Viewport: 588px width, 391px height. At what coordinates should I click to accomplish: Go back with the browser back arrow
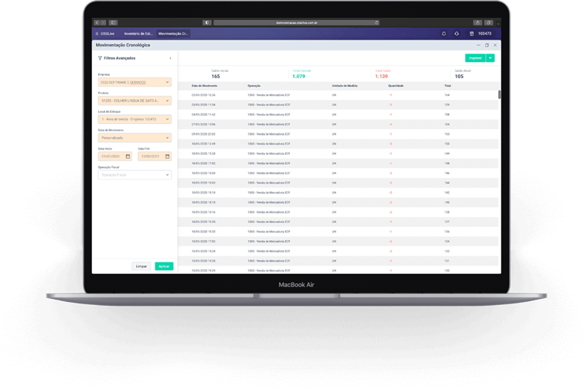[97, 22]
